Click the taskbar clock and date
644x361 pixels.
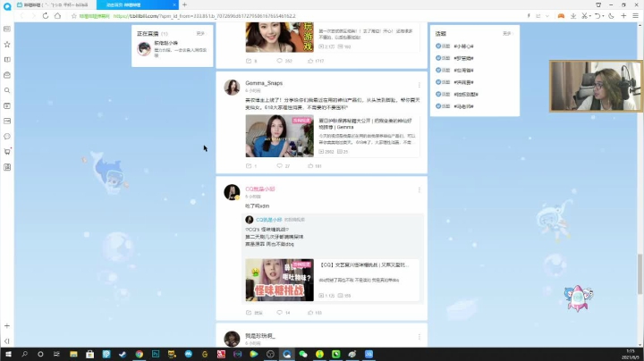pyautogui.click(x=630, y=355)
